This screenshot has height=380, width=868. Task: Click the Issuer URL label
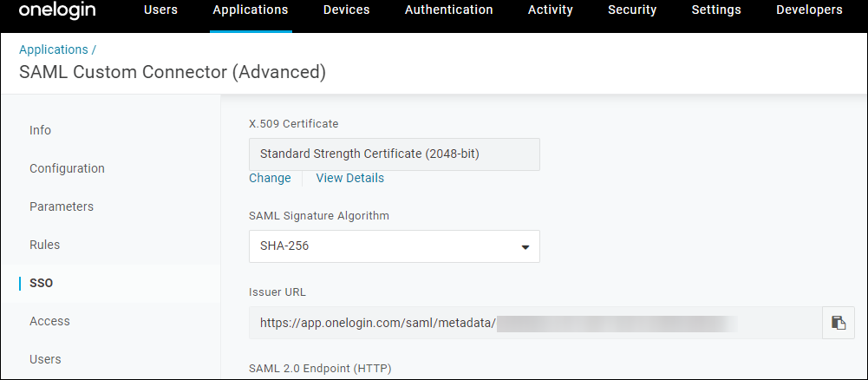[x=277, y=292]
